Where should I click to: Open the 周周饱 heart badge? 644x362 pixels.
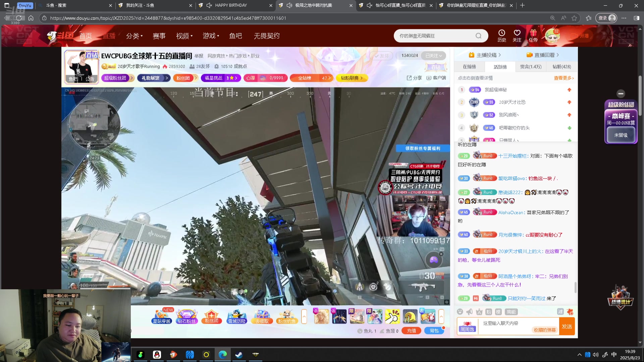coord(467,326)
